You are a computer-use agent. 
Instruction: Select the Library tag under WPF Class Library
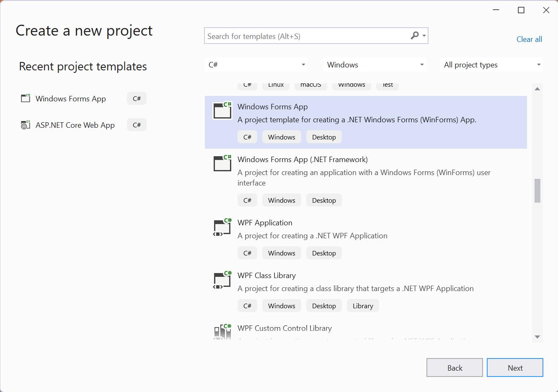(x=363, y=305)
